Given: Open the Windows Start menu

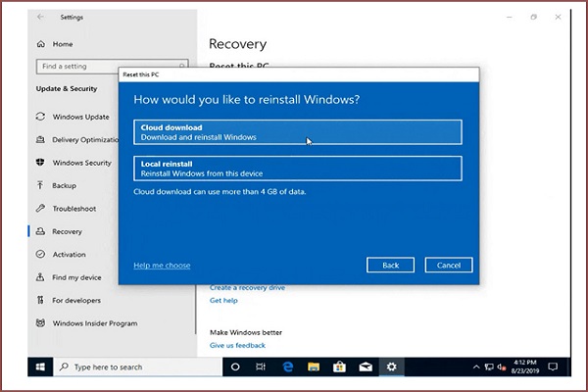Looking at the screenshot, I should coord(40,367).
